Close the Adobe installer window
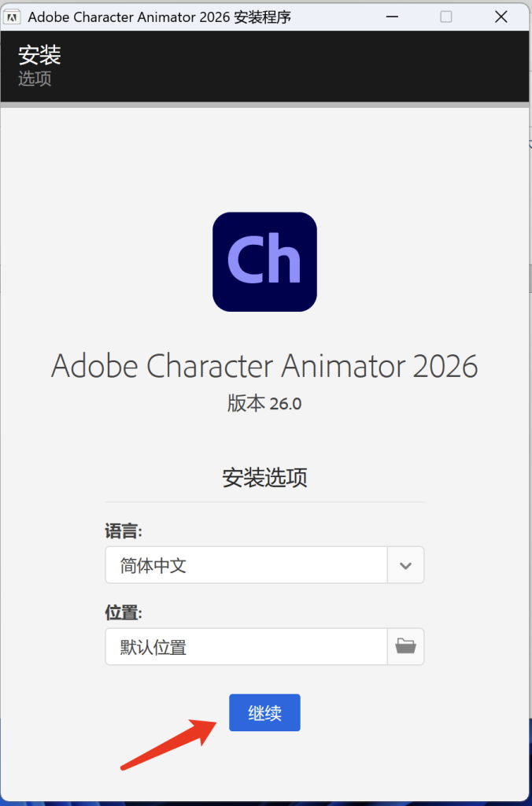The height and width of the screenshot is (806, 532). [x=501, y=17]
